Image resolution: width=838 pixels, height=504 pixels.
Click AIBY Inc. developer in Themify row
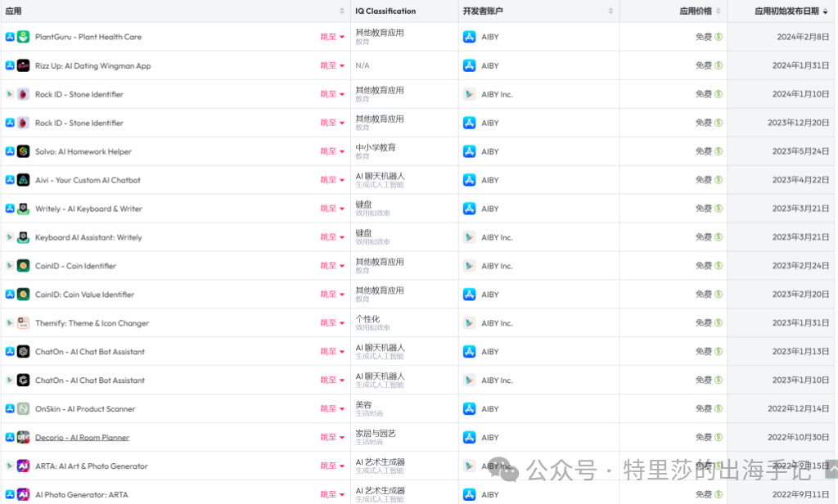[497, 323]
